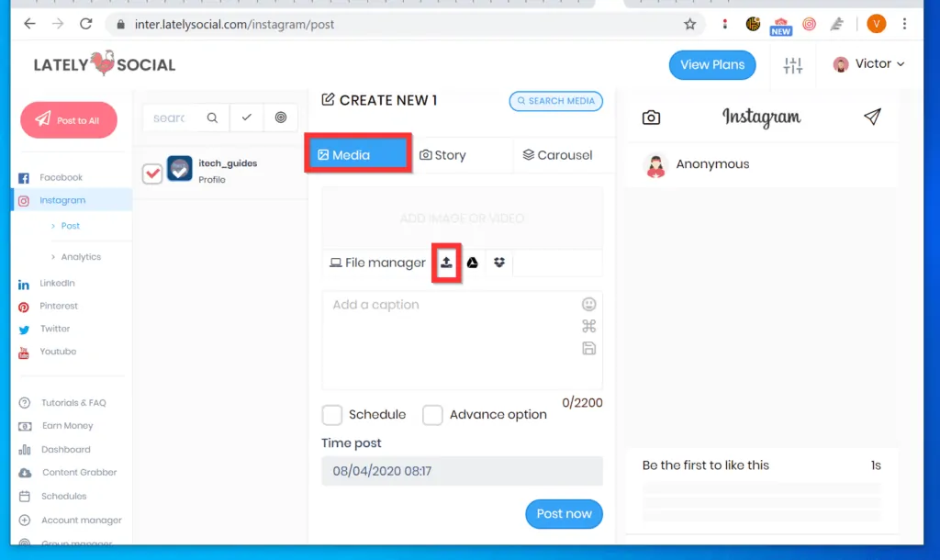Open the filter settings icon near Victor

coord(792,65)
